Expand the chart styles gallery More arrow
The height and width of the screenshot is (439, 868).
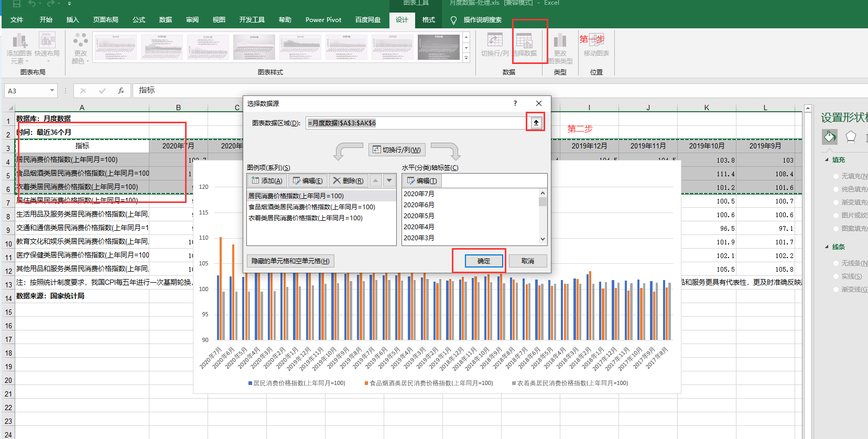(x=466, y=58)
